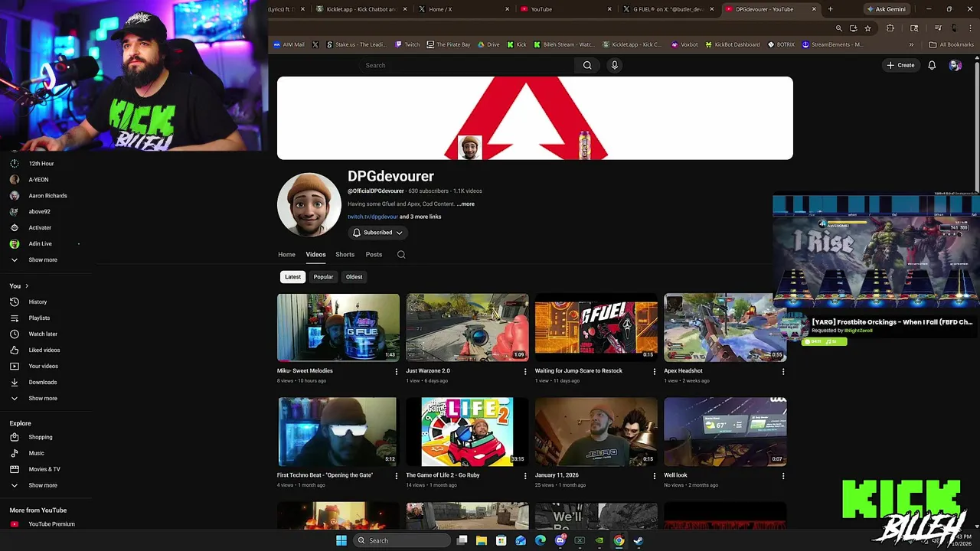Click the Create button
Viewport: 980px width, 551px height.
coord(900,65)
